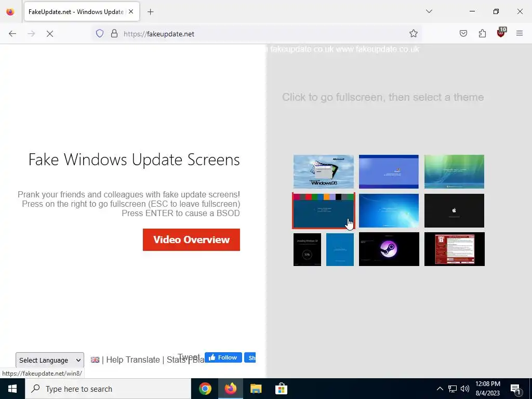Open network status in system tray

[x=453, y=389]
